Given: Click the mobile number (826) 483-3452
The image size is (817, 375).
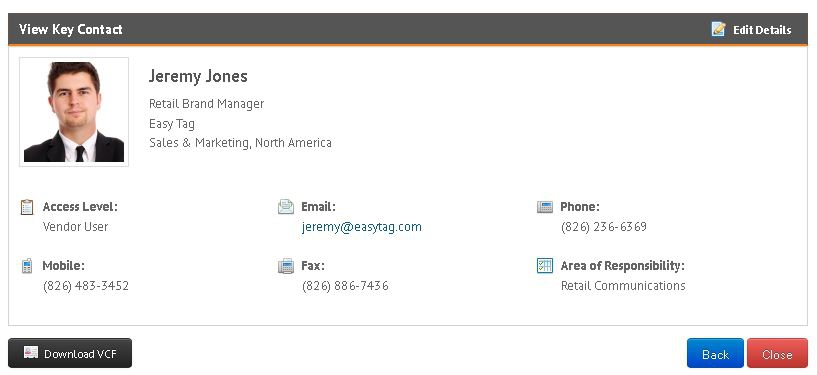Looking at the screenshot, I should point(86,286).
